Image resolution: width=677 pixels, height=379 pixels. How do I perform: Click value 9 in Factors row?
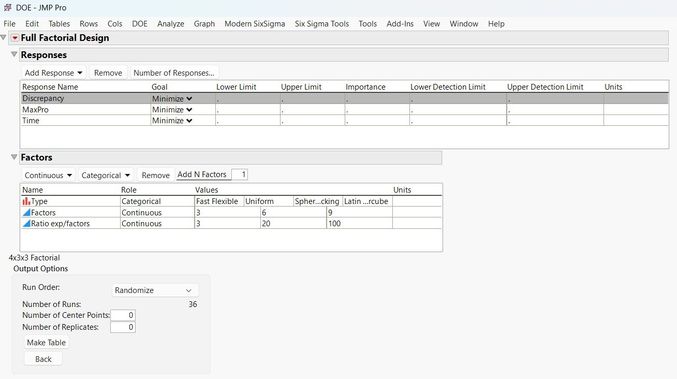pyautogui.click(x=359, y=212)
